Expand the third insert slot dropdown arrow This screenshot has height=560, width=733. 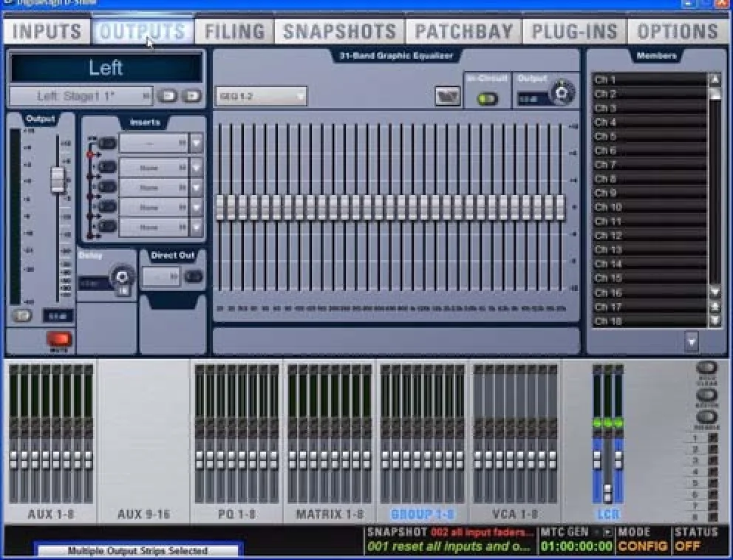pos(197,187)
